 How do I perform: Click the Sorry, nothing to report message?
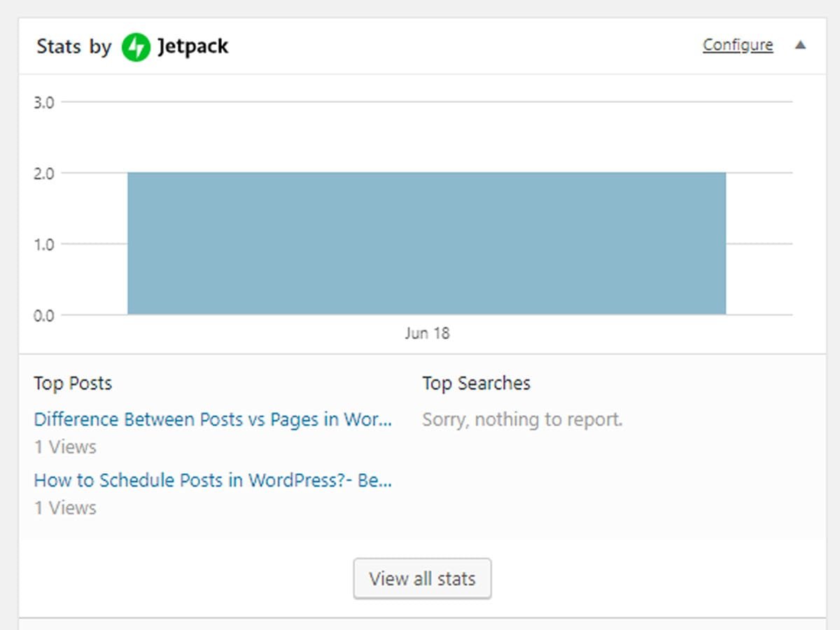pyautogui.click(x=522, y=420)
